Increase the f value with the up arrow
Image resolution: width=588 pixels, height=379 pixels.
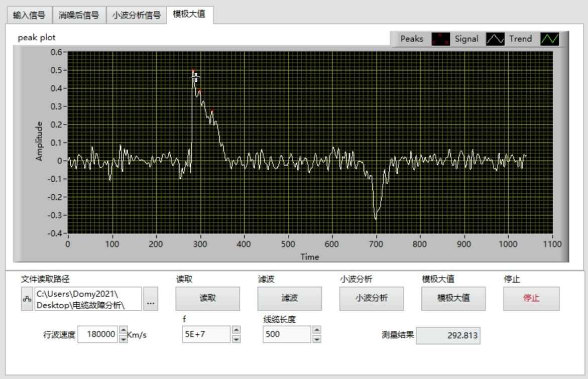click(x=236, y=330)
